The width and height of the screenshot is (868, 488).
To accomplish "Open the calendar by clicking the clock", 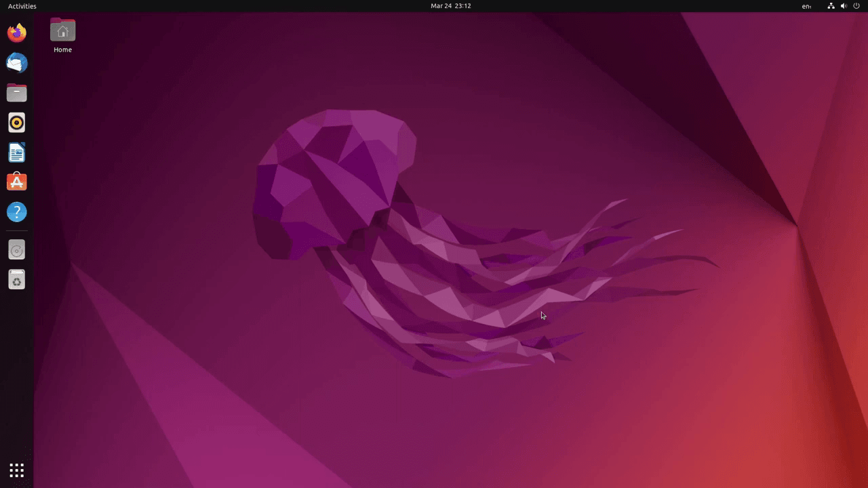I will (x=450, y=6).
